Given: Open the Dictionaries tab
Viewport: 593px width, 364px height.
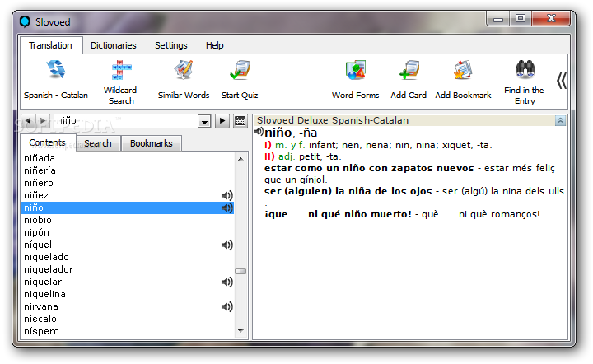Looking at the screenshot, I should point(114,45).
